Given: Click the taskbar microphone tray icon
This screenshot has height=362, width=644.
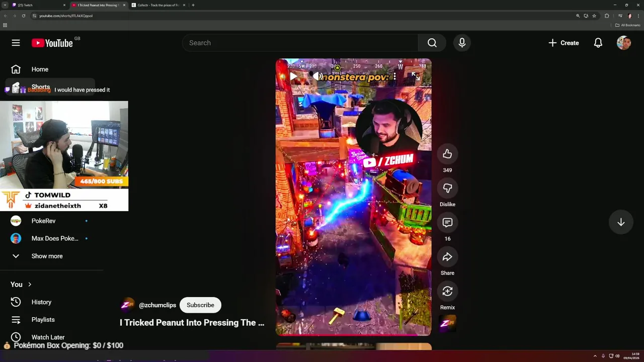Looking at the screenshot, I should (603, 356).
